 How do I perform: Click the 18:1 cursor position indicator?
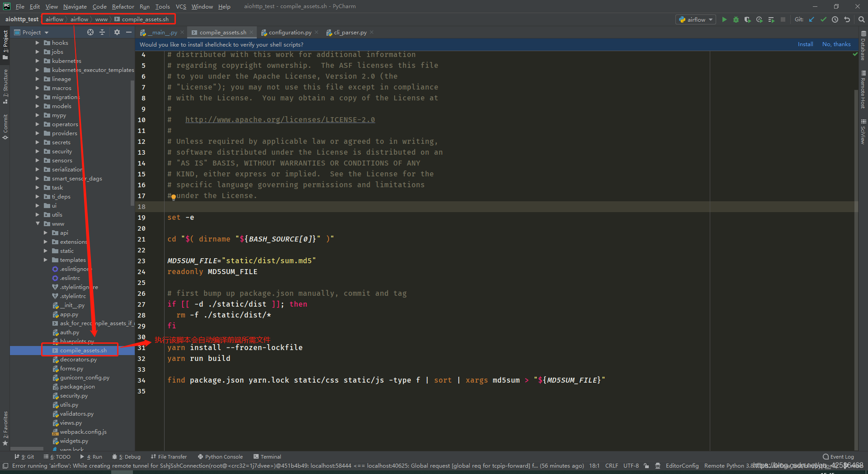pos(594,465)
